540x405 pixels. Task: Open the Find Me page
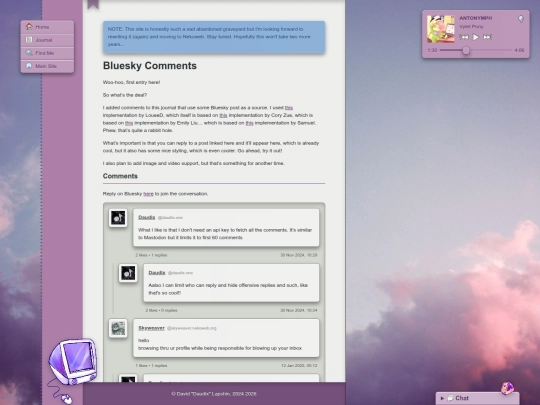tap(47, 53)
